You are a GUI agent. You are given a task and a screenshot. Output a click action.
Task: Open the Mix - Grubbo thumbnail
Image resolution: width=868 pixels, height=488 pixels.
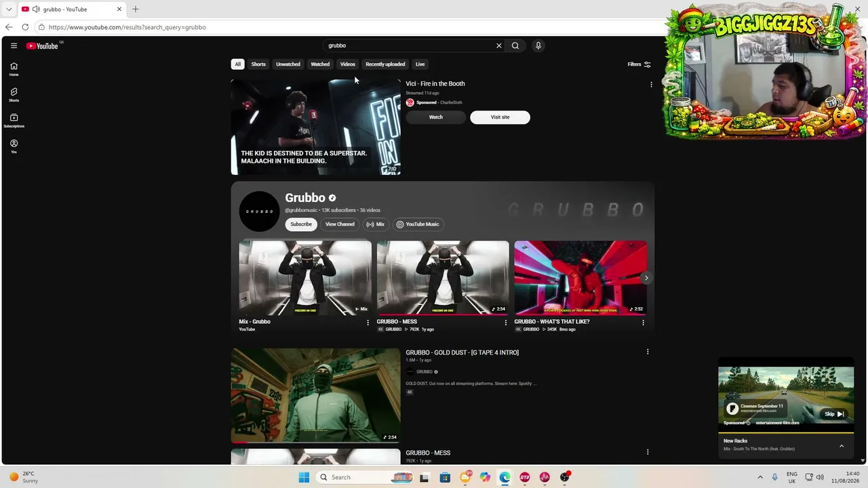[x=305, y=278]
